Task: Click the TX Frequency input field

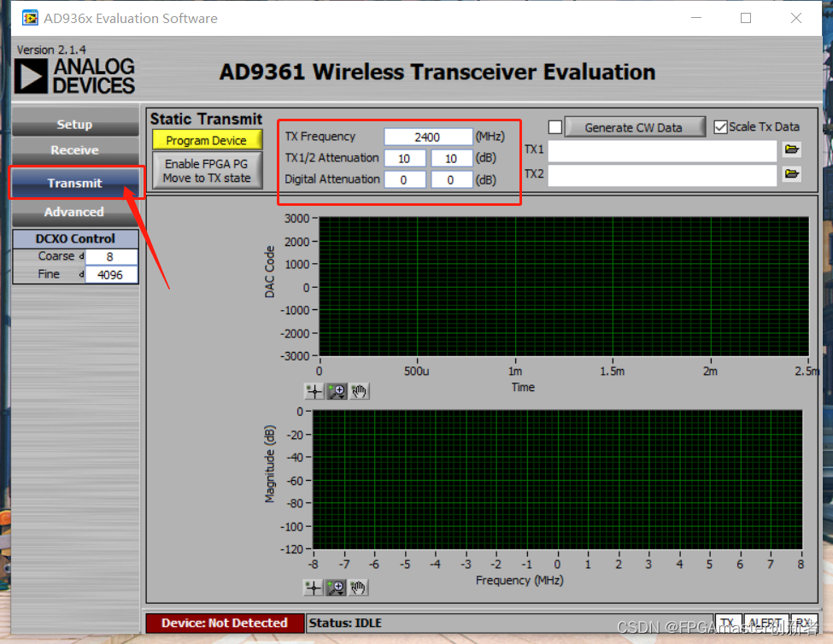Action: coord(428,137)
